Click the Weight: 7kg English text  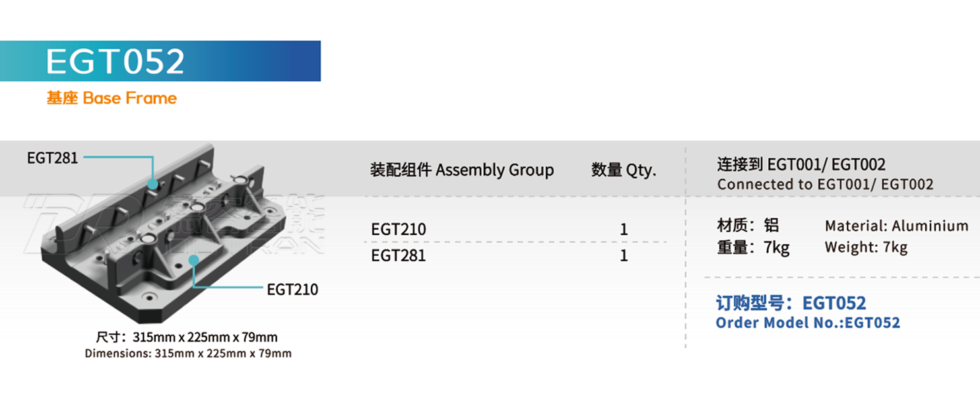coord(866,248)
